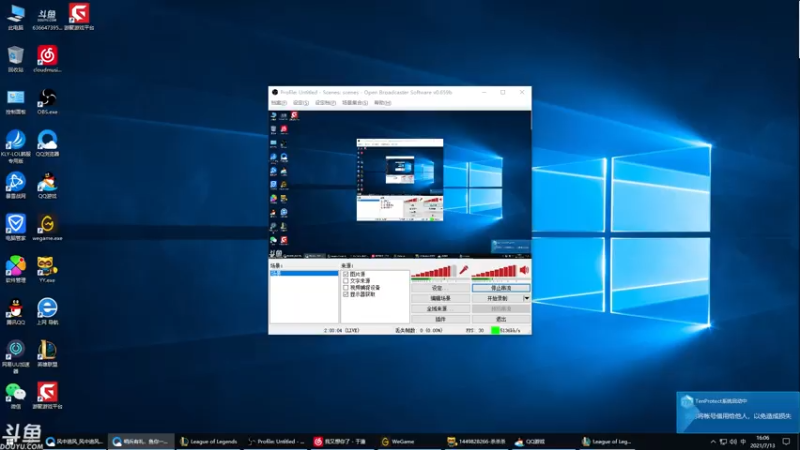This screenshot has height=450, width=800.
Task: Open the 此电脑 This PC desktop icon
Action: click(16, 17)
